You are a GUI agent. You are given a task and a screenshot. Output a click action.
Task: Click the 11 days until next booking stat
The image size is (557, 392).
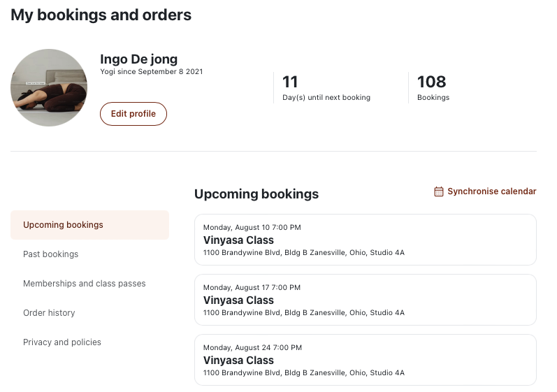(326, 88)
